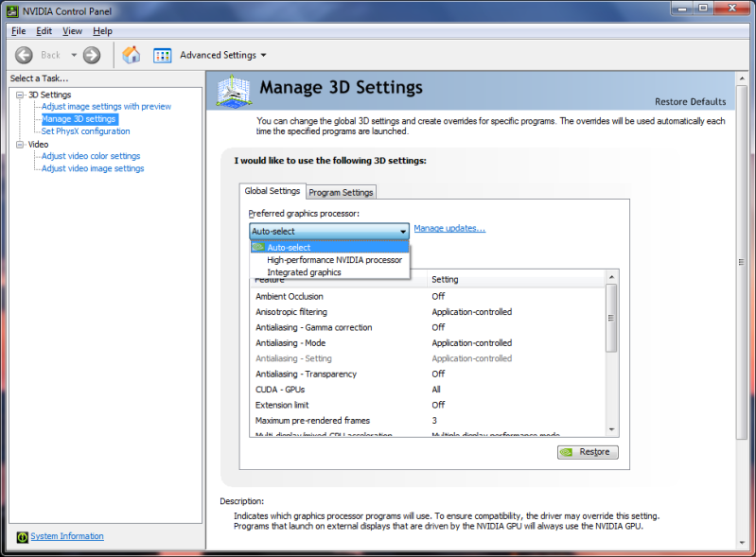The width and height of the screenshot is (756, 557).
Task: Click the System Information link
Action: pos(67,536)
